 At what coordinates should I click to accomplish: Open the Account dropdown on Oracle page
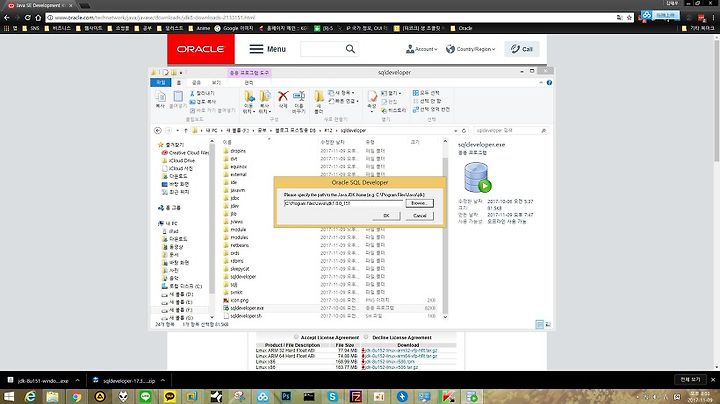422,49
